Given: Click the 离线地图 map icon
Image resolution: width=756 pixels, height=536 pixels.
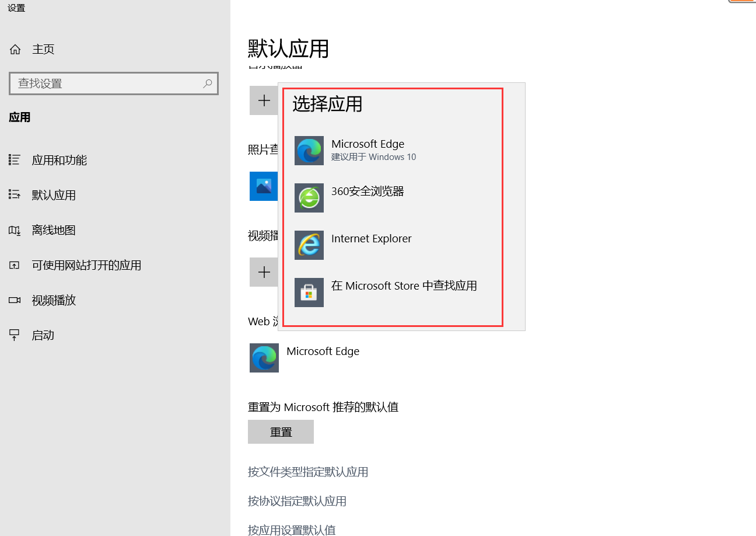Looking at the screenshot, I should [x=15, y=230].
